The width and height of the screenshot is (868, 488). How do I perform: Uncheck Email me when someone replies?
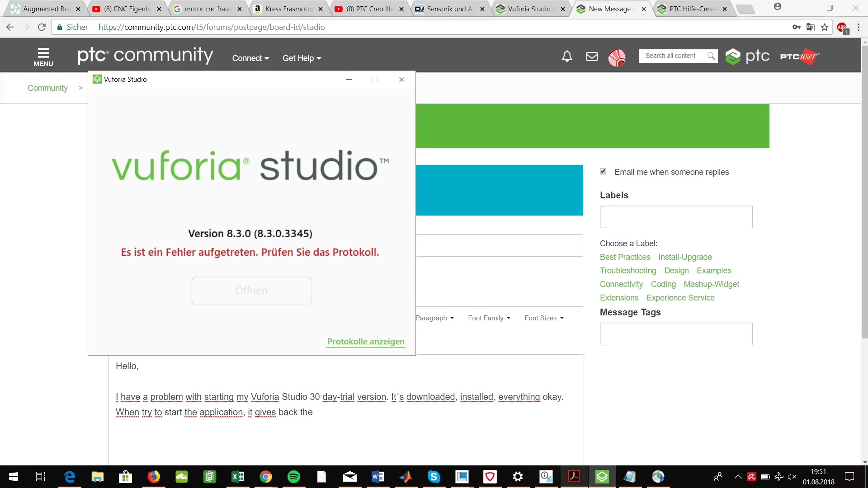[603, 172]
